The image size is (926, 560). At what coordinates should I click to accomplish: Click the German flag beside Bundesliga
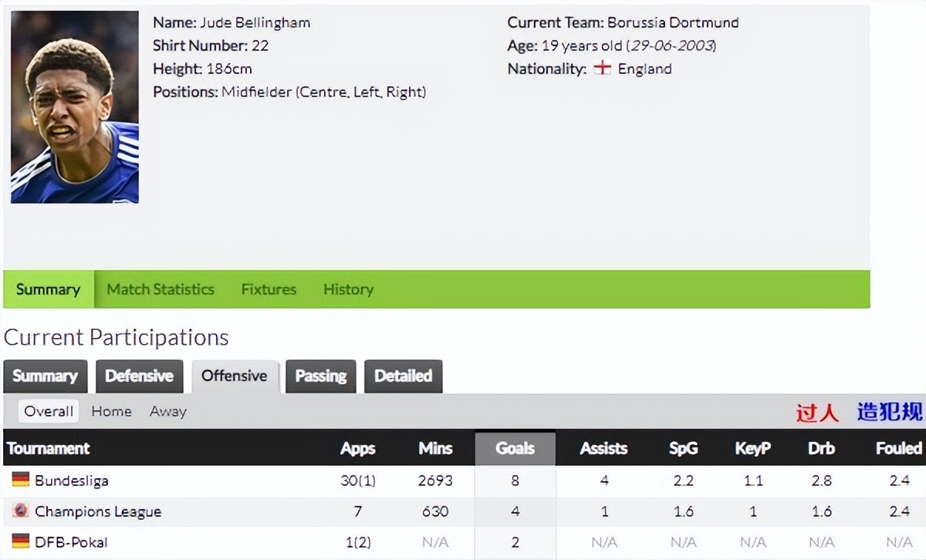tap(20, 480)
